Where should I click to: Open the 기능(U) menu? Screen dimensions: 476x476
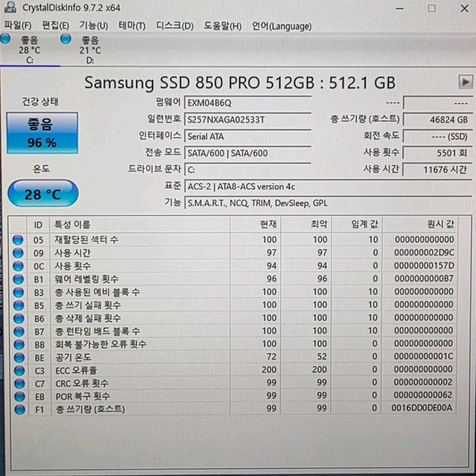tap(94, 26)
